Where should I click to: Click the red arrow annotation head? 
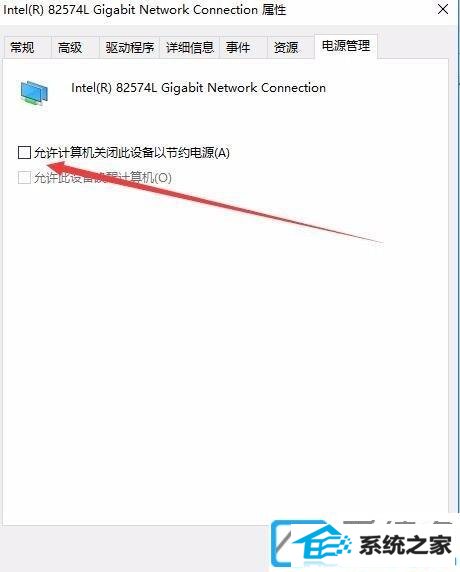(58, 167)
